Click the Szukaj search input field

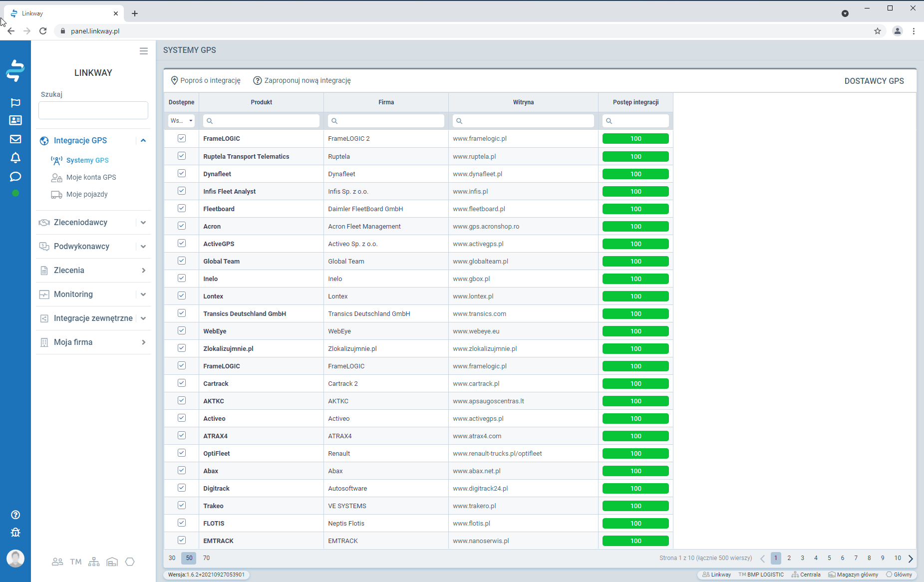pos(93,110)
